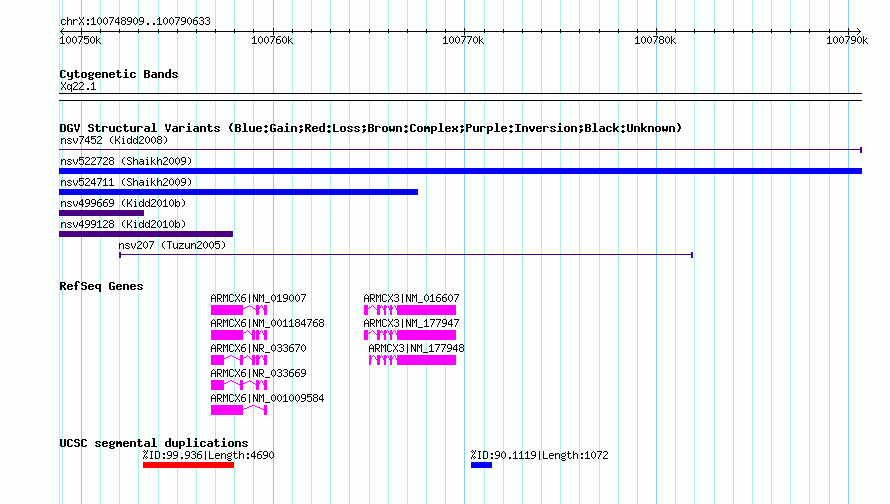This screenshot has width=890, height=504.
Task: Click the ARMCX6|NM_001009584 label
Action: 267,398
